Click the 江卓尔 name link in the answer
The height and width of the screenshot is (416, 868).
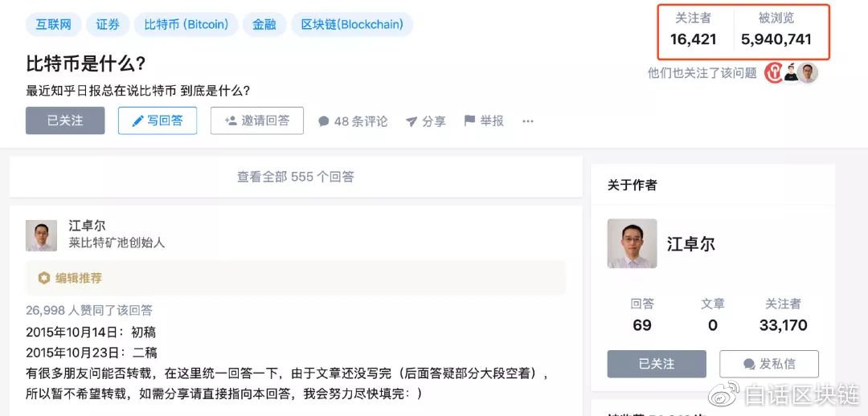click(87, 226)
